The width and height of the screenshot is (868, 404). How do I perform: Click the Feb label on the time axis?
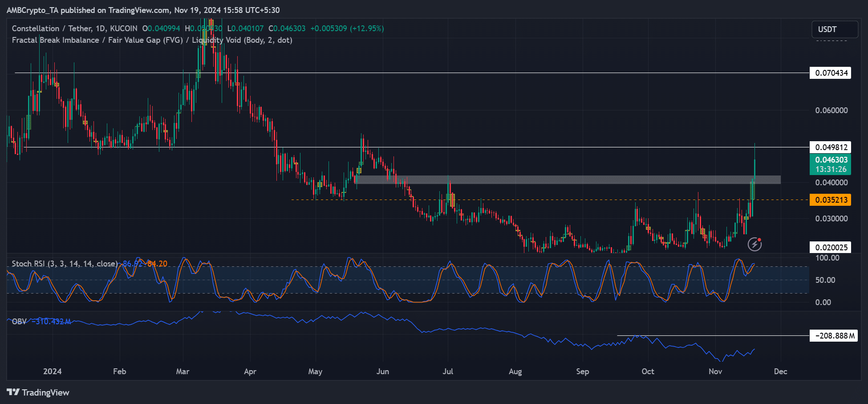120,371
